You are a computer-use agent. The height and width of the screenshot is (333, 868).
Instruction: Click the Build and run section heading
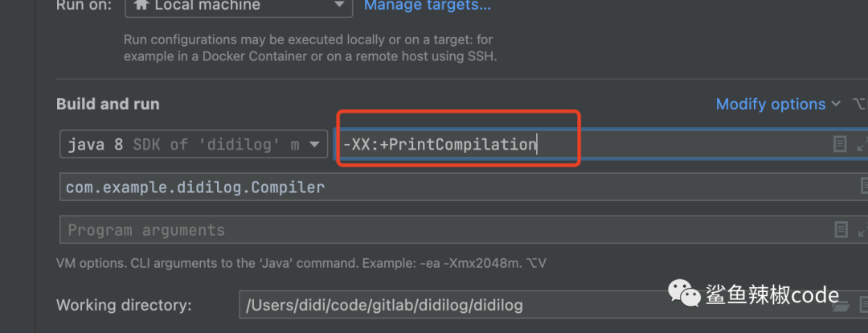point(108,104)
